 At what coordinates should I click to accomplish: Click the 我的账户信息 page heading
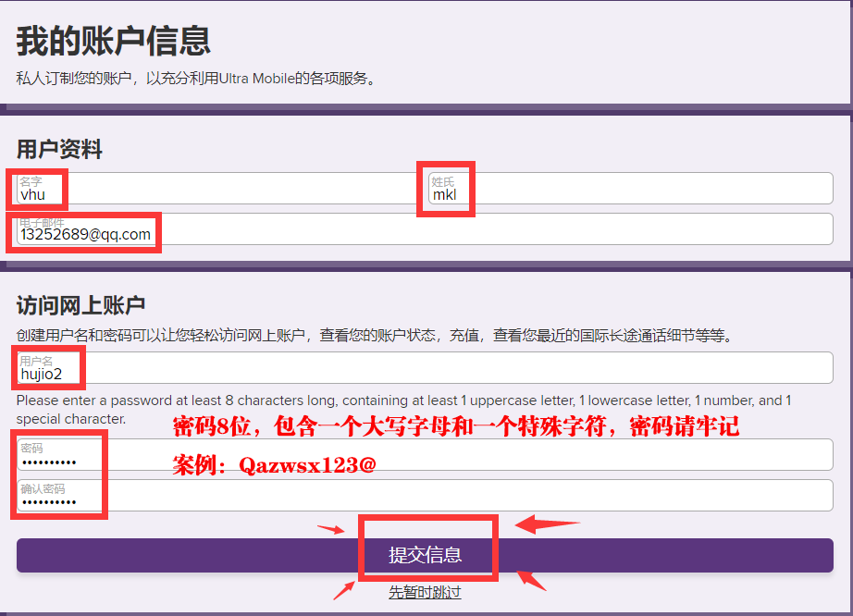point(114,41)
